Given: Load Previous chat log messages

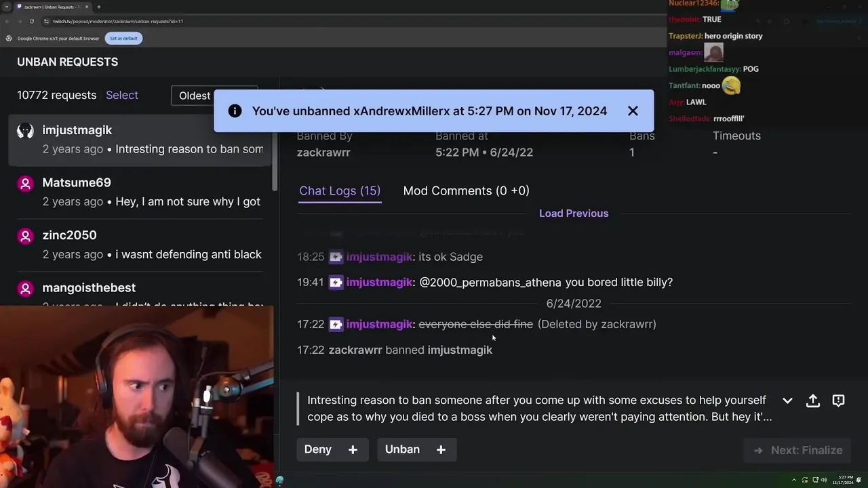Looking at the screenshot, I should (574, 213).
